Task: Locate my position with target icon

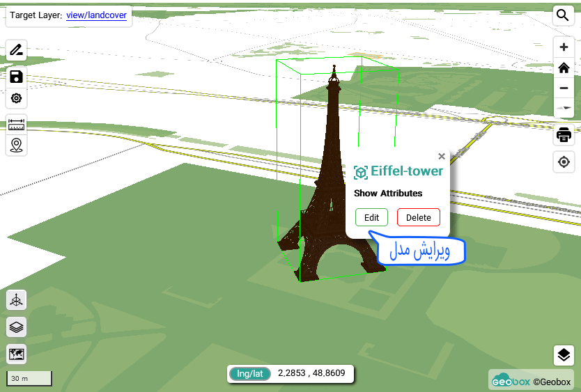Action: point(564,162)
